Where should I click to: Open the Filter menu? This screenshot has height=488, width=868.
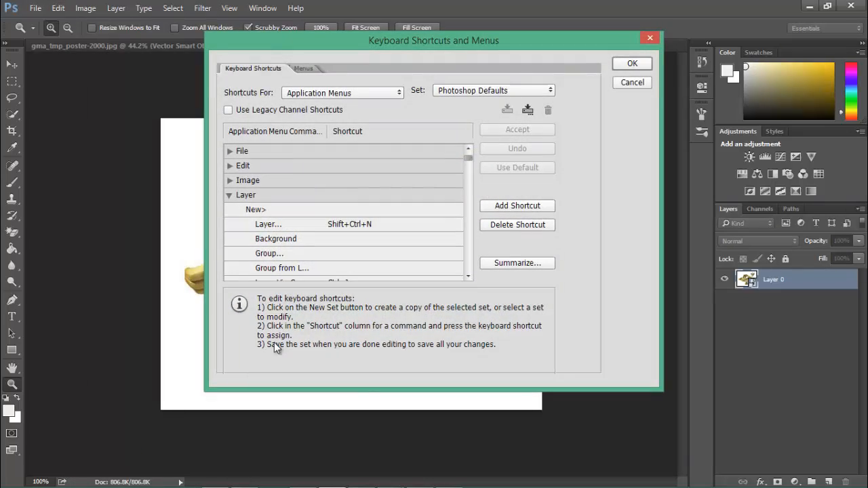click(x=203, y=8)
